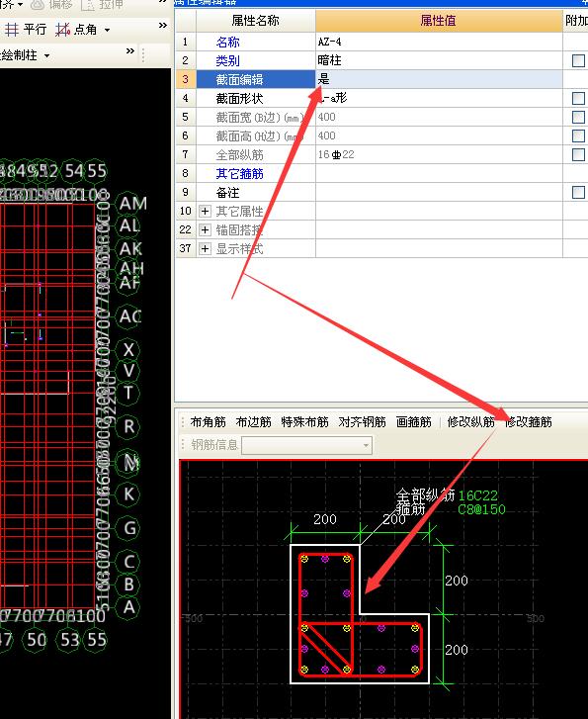This screenshot has width=588, height=719.
Task: Click axis label AM in drawing
Action: (x=132, y=203)
